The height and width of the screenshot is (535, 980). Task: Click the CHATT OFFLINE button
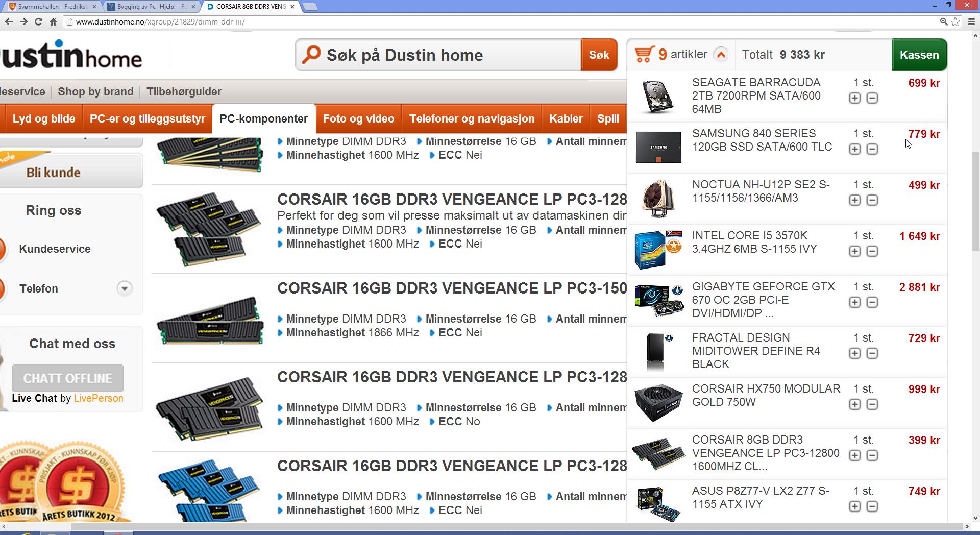point(68,378)
